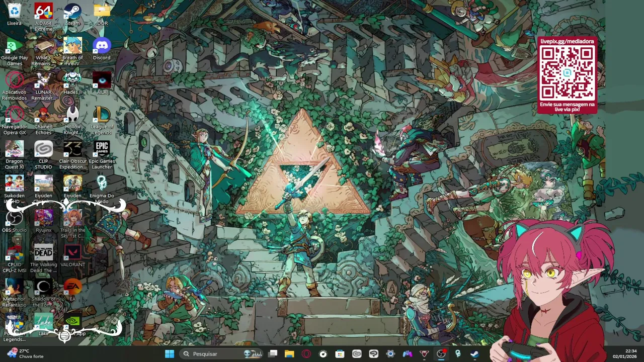Click the Pesquisar taskbar search box
Viewport: 644px width, 362px height.
pyautogui.click(x=222, y=354)
